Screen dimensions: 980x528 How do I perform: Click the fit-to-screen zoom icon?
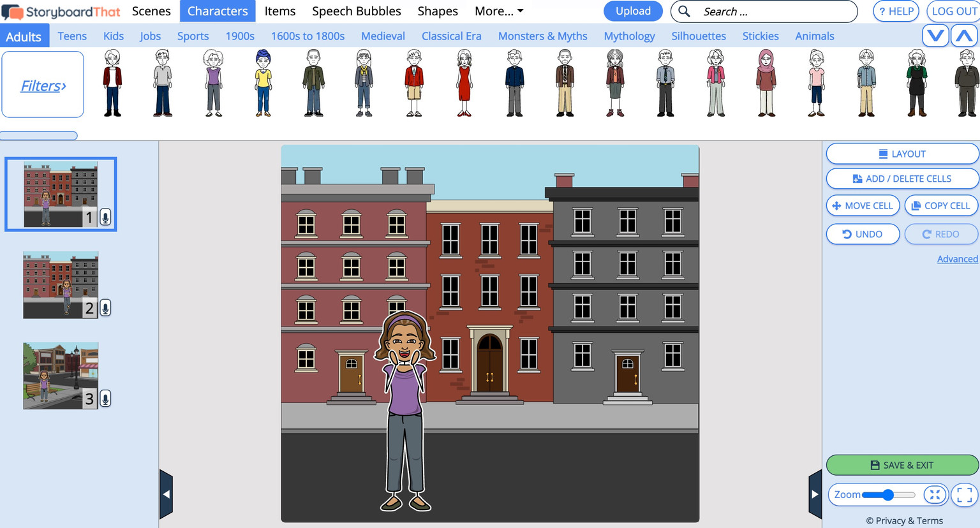point(934,494)
